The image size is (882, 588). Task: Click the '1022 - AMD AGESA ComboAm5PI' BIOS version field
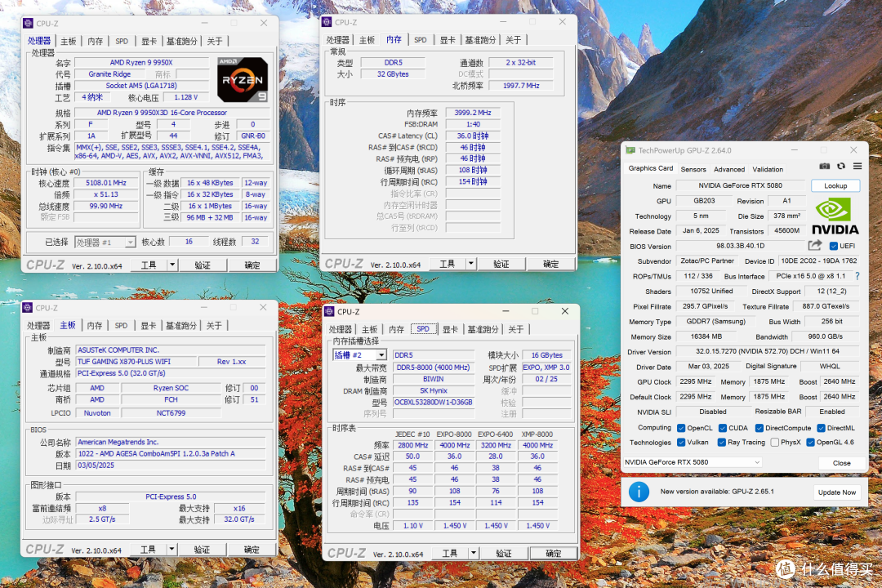point(171,453)
